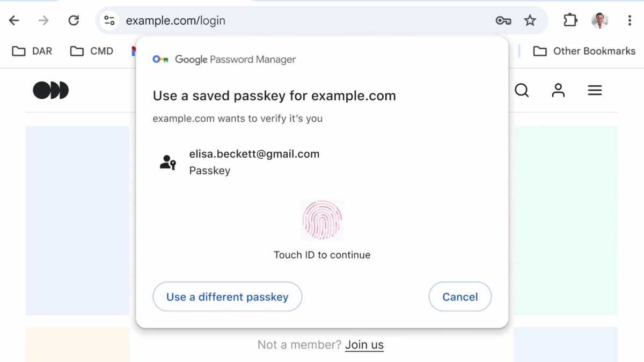The width and height of the screenshot is (644, 362).
Task: Open Chrome's three-dot menu
Action: [630, 20]
